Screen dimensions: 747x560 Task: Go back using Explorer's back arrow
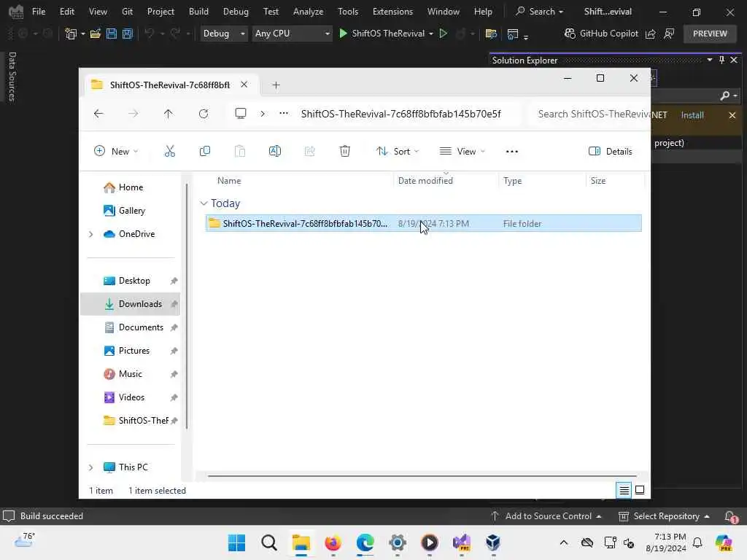pyautogui.click(x=98, y=114)
